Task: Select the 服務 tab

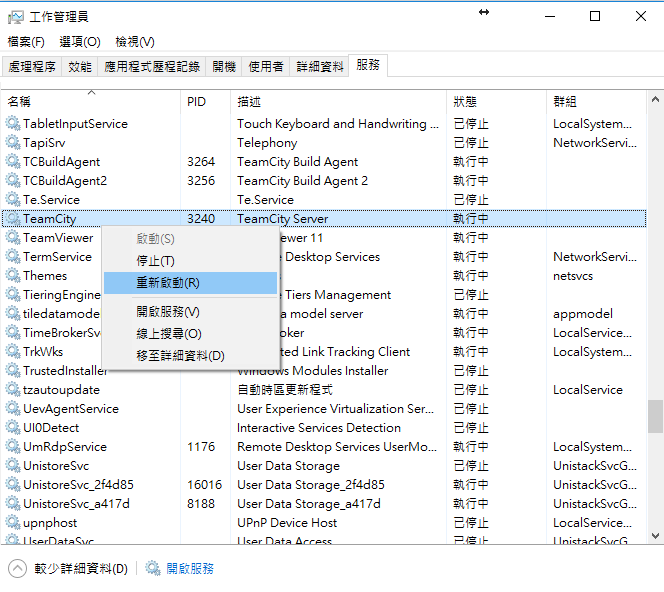Action: point(368,65)
